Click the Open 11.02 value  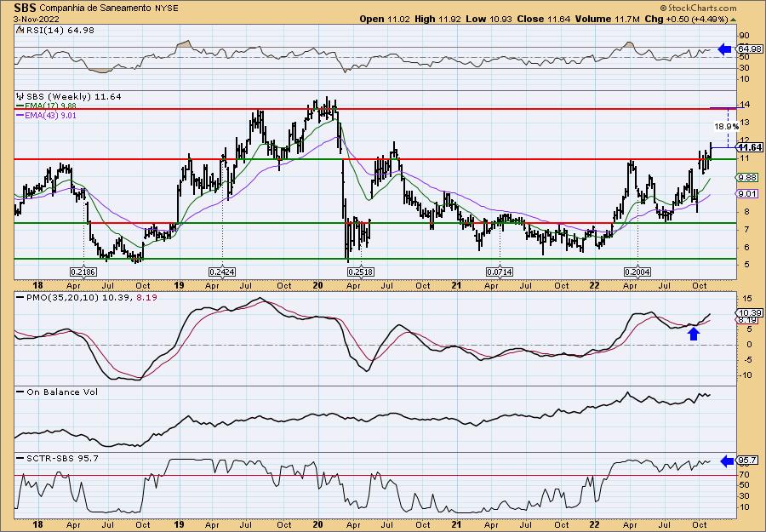pos(386,19)
